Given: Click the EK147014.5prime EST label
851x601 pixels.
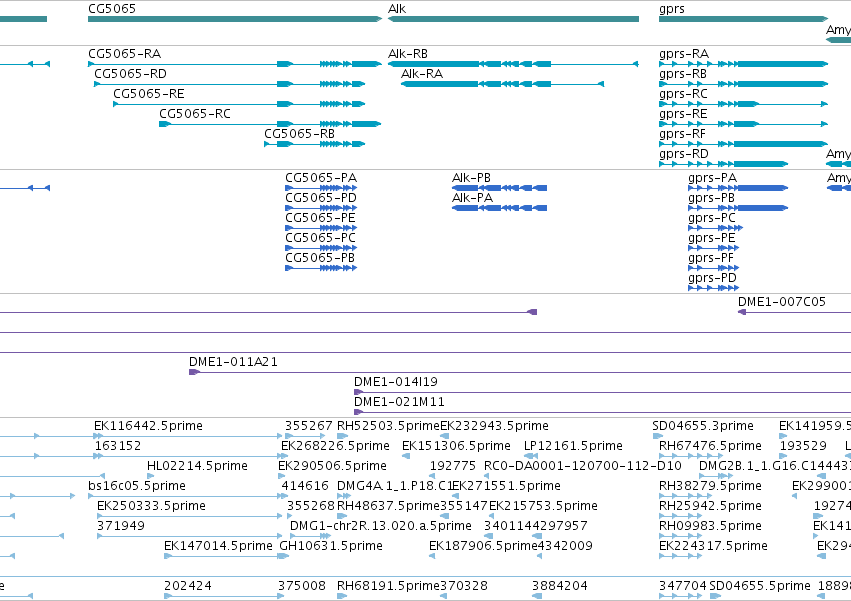Looking at the screenshot, I should [x=218, y=546].
